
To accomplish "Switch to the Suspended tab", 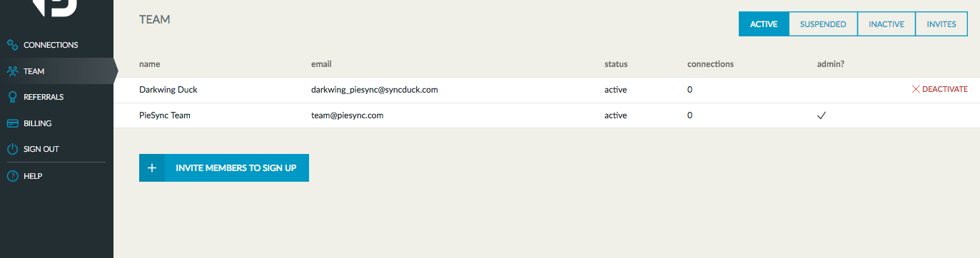I will [823, 24].
